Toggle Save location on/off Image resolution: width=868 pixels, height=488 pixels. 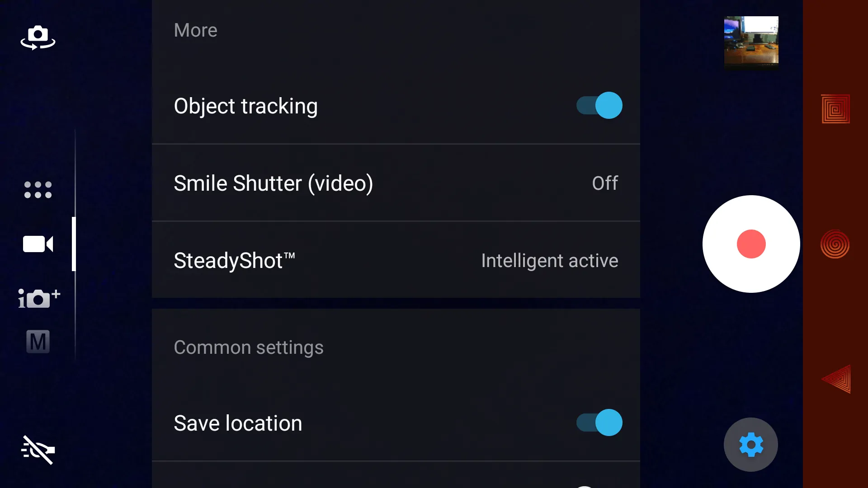[x=599, y=422]
